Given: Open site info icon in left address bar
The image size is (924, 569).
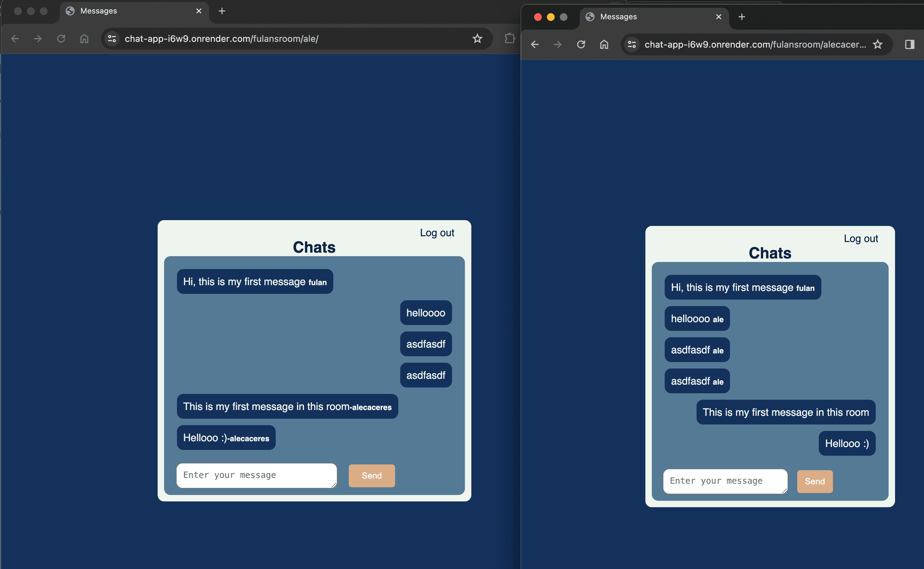Looking at the screenshot, I should tap(112, 38).
